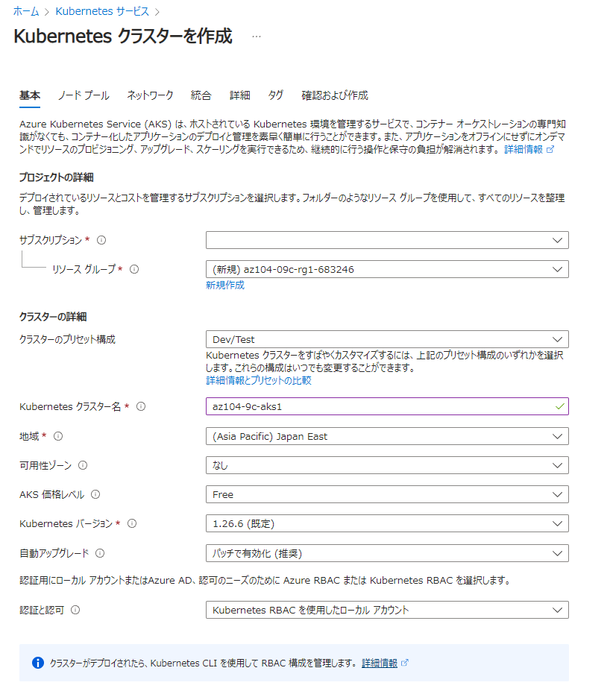Click the 自動アップグレード label

(54, 553)
